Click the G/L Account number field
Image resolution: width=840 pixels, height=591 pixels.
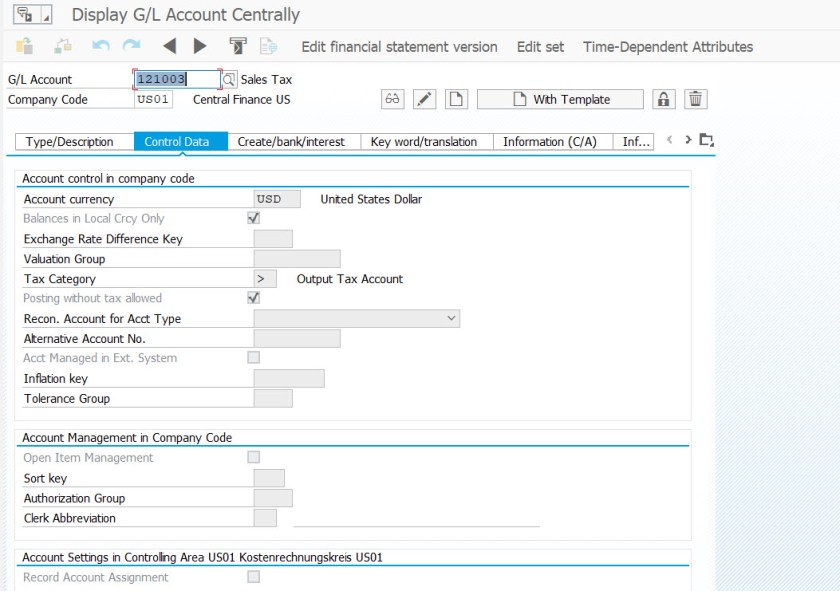tap(177, 79)
